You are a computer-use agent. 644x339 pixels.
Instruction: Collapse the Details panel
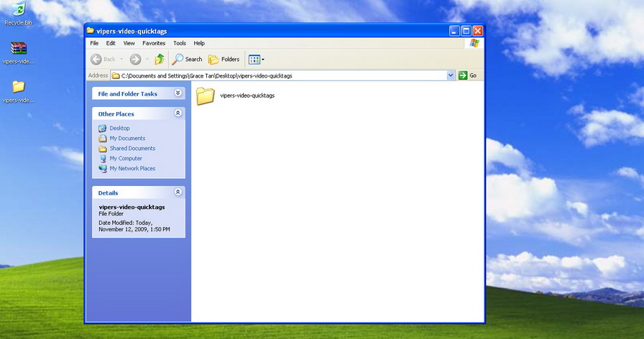tap(178, 192)
